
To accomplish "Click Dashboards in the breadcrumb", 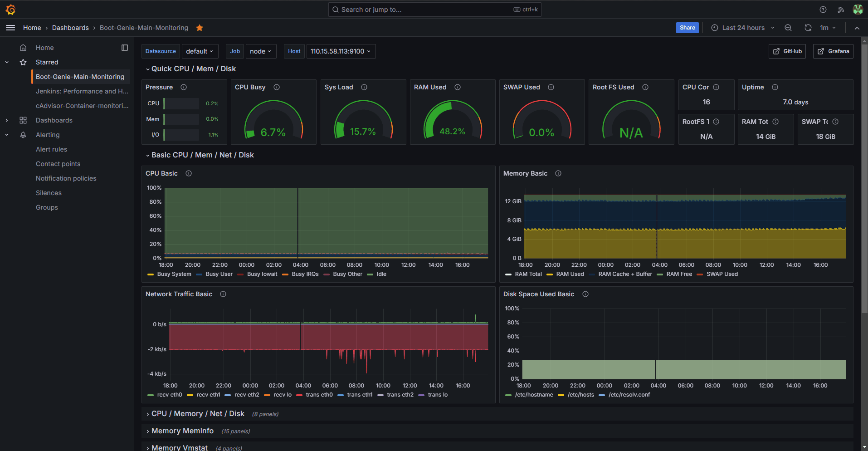I will (70, 28).
